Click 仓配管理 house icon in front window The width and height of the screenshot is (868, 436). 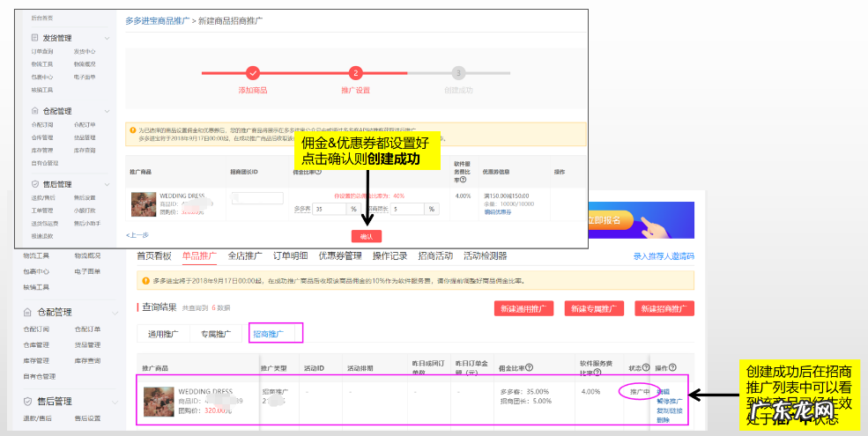pyautogui.click(x=35, y=111)
